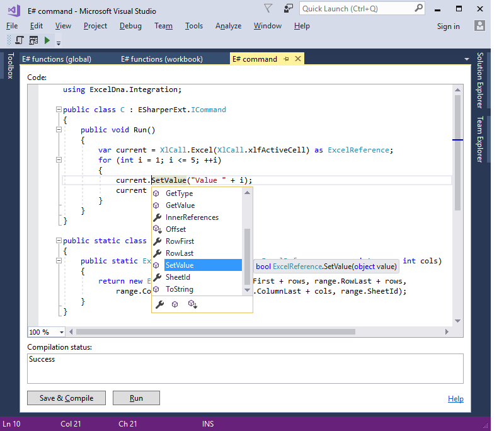Open the 100 % zoom dropdown
Screen dimensions: 504x431
[62, 332]
